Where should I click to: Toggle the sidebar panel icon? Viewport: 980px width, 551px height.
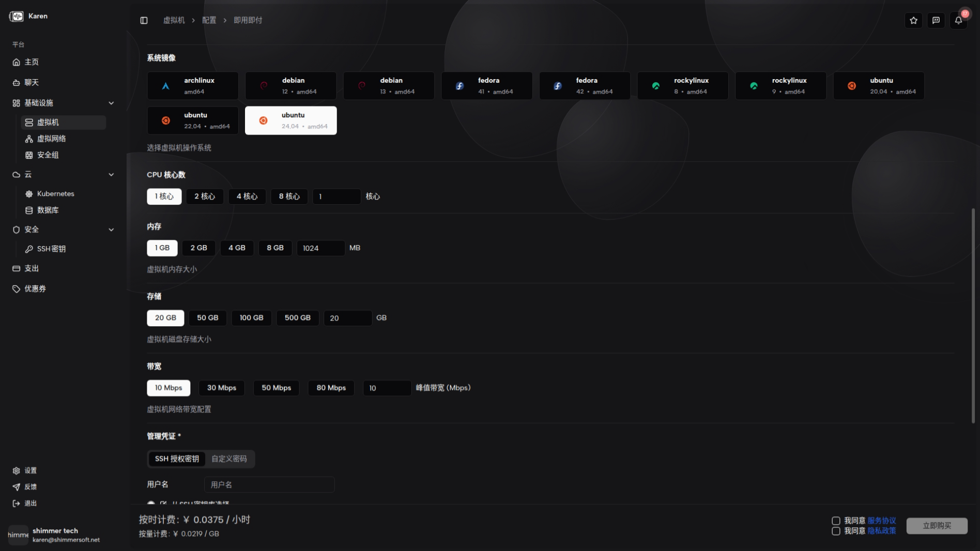[x=144, y=20]
